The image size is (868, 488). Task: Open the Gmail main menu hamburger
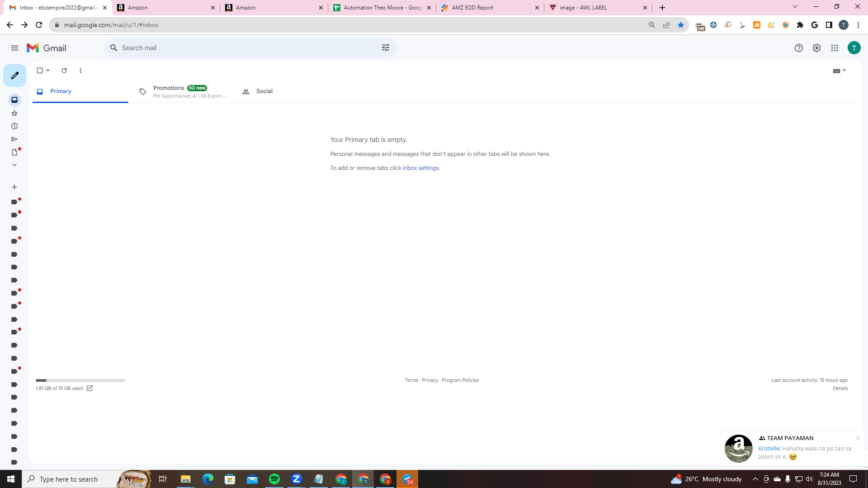pyautogui.click(x=14, y=48)
